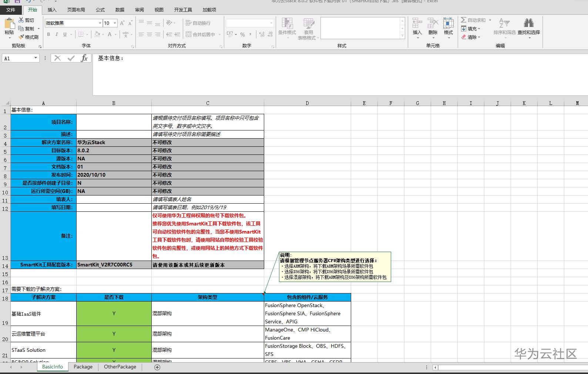588x374 pixels.
Task: Open the AutoSum dropdown arrow
Action: (x=490, y=20)
